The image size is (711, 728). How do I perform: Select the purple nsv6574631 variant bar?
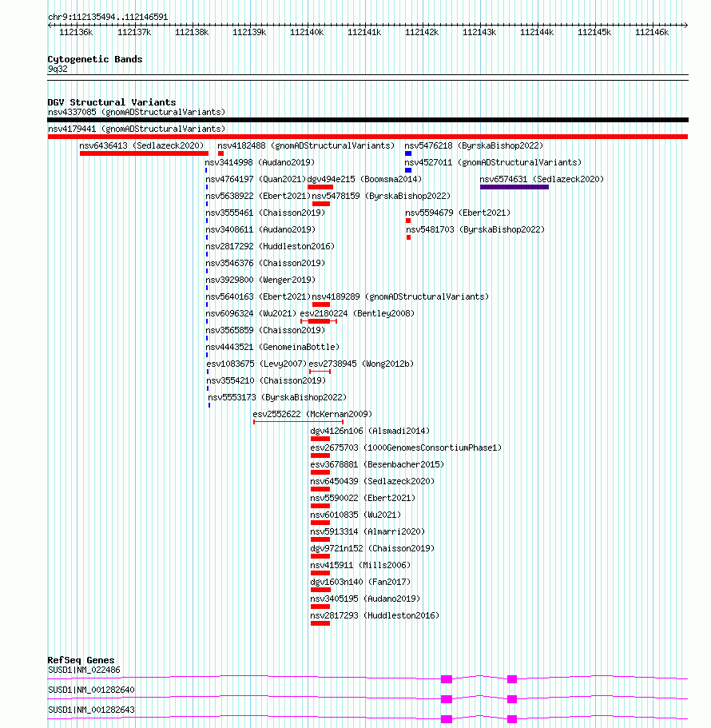click(x=514, y=187)
